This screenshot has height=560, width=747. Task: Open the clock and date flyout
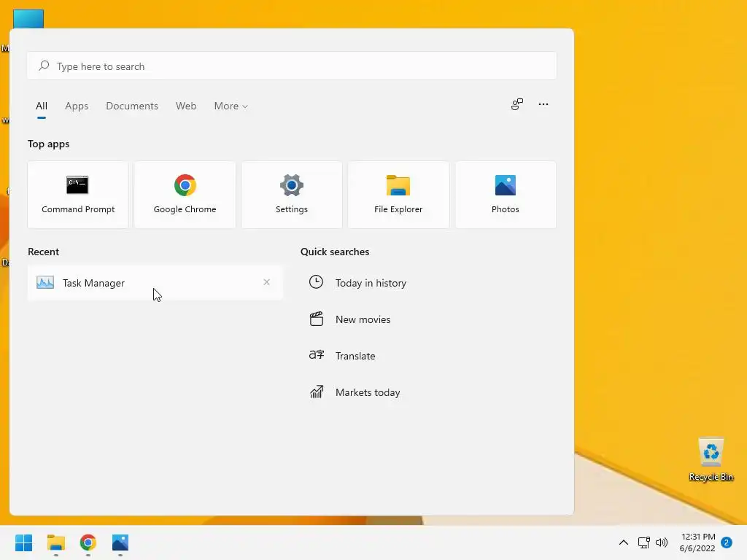(x=697, y=542)
